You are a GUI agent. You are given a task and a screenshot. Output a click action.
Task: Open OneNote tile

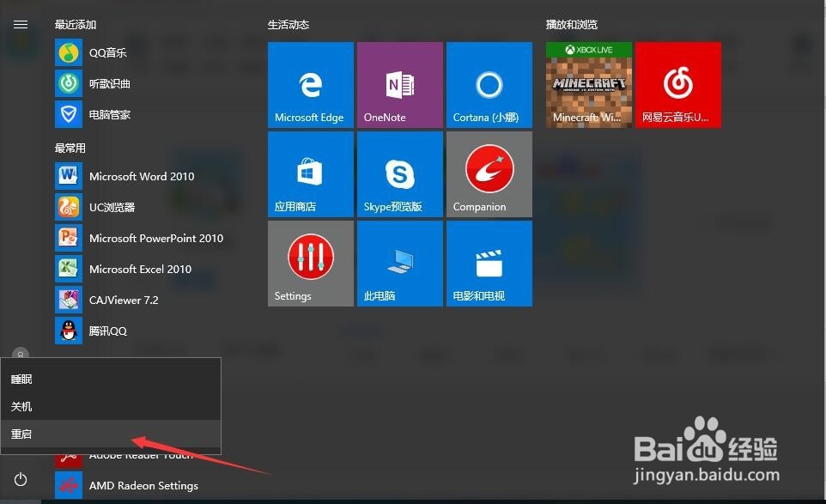pos(400,85)
